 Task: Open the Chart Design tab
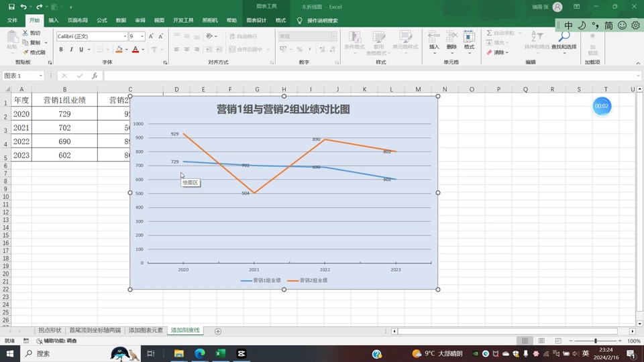click(x=256, y=20)
